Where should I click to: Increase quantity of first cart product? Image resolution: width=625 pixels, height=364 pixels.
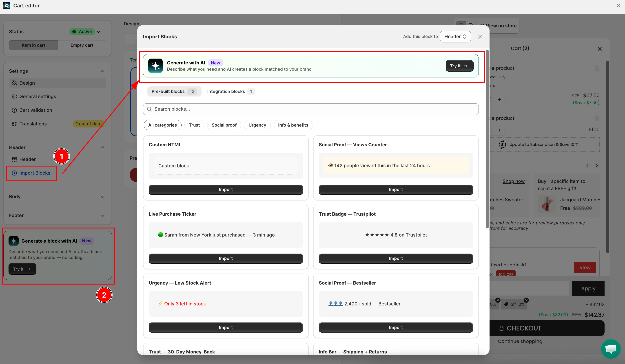pyautogui.click(x=499, y=99)
